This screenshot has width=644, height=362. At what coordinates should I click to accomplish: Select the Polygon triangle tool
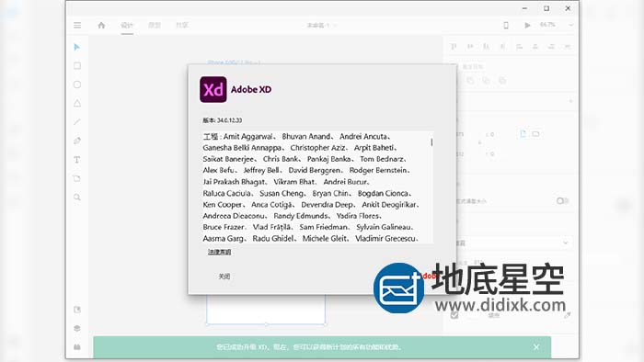click(76, 103)
